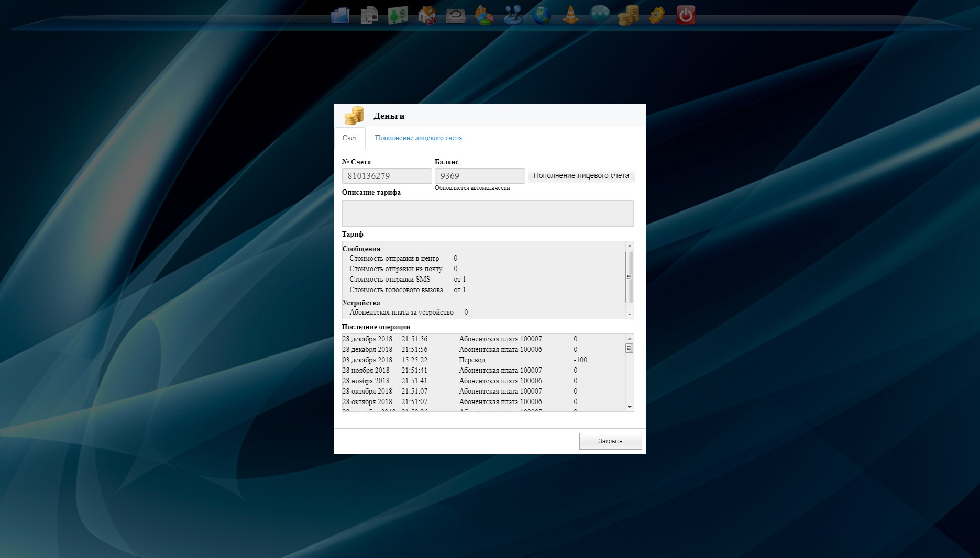Click the house with car icon

click(427, 15)
